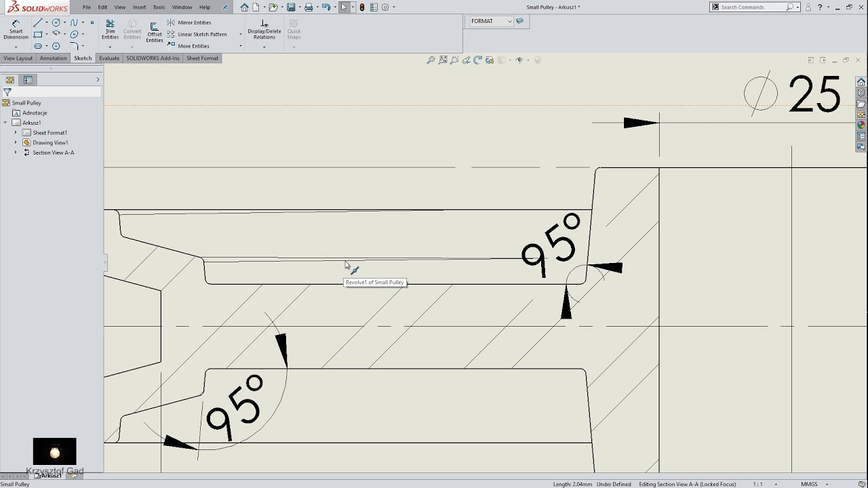Create a New document
Image resolution: width=868 pixels, height=488 pixels.
(256, 7)
